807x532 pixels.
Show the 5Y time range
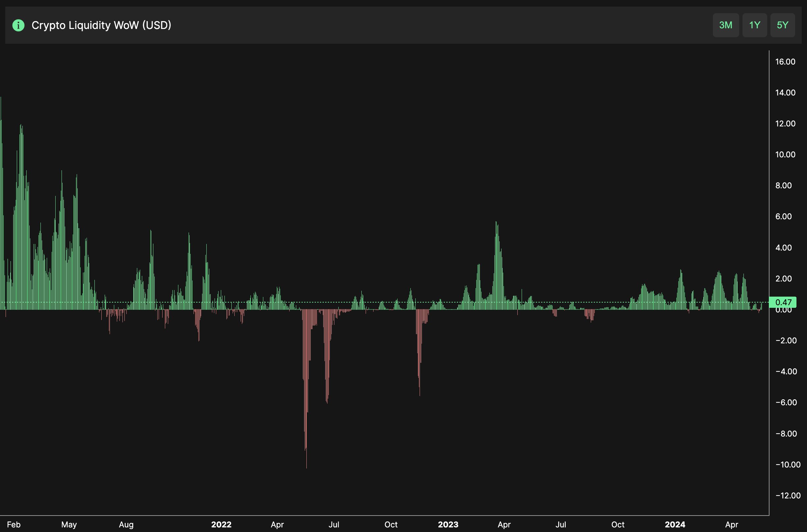[782, 25]
